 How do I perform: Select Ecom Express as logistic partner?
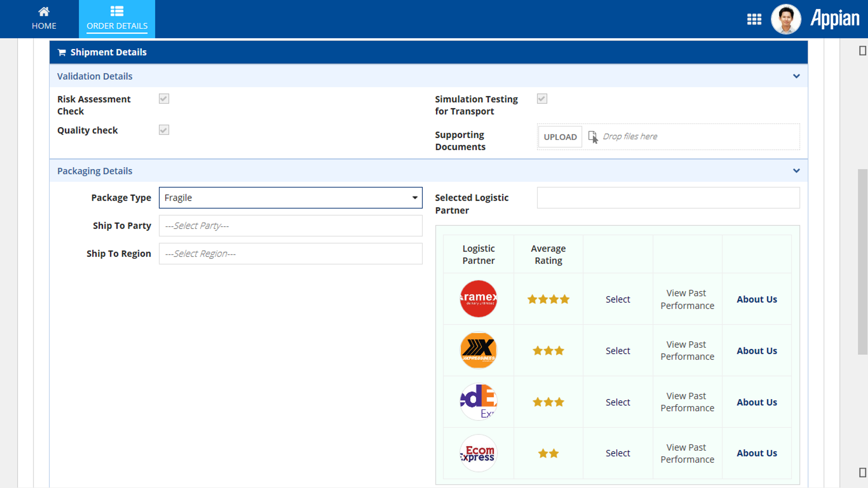618,453
